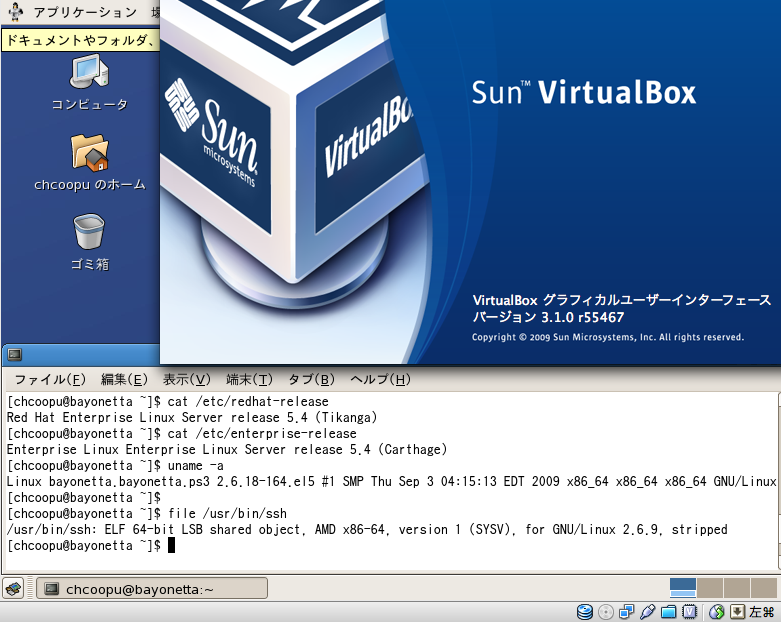Switch to the fourth workspace
Screen dimensions: 781x622
pos(764,588)
